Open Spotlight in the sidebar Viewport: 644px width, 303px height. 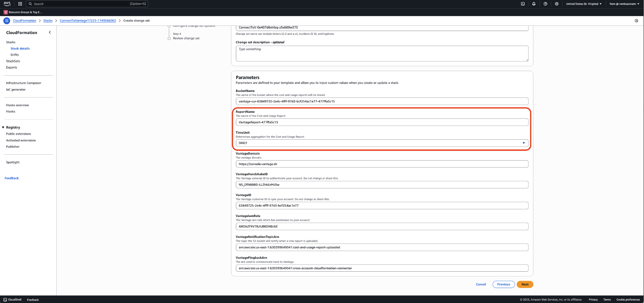tap(13, 162)
